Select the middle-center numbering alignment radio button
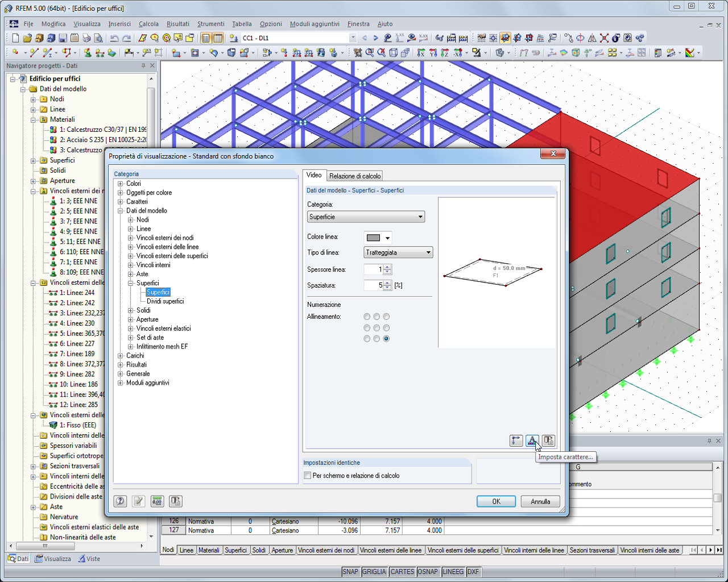Image resolution: width=728 pixels, height=582 pixels. click(377, 328)
